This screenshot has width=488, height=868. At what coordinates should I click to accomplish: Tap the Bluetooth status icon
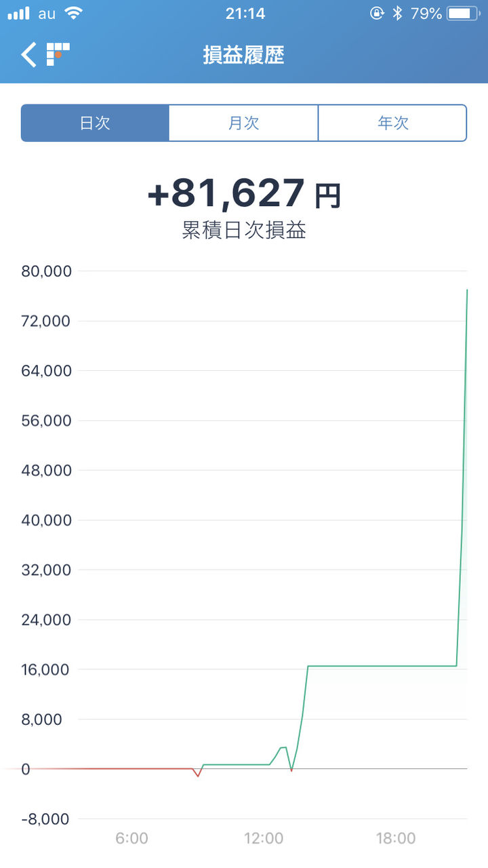(398, 13)
